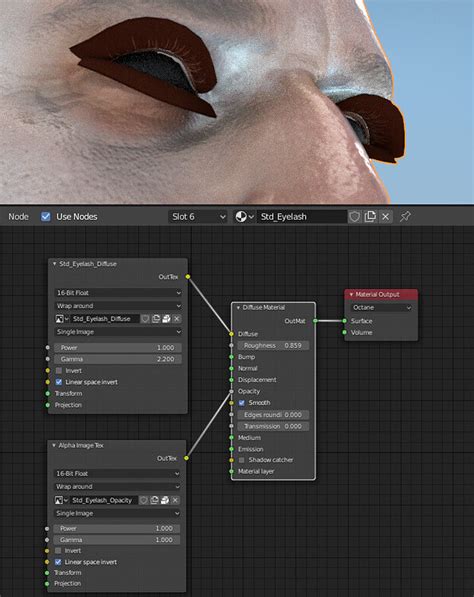Open the Wrap around dropdown in Alpha Image Tex
This screenshot has height=597, width=474.
pos(117,487)
